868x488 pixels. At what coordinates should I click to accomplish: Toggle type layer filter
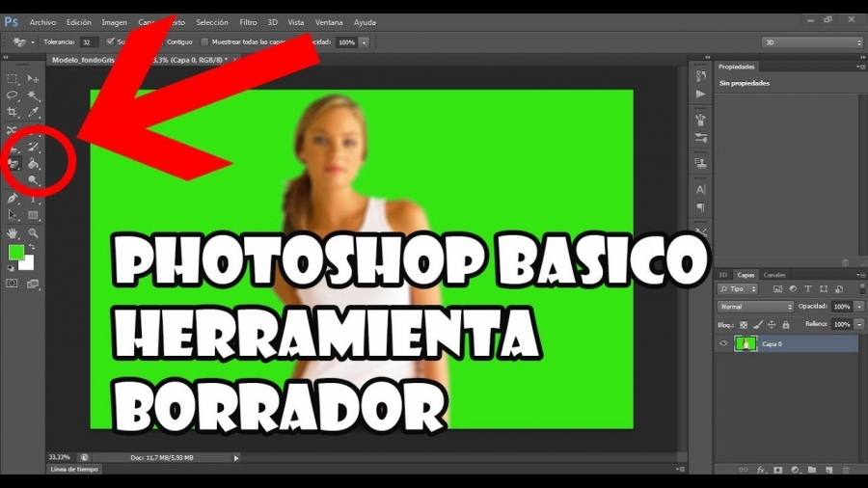(808, 288)
